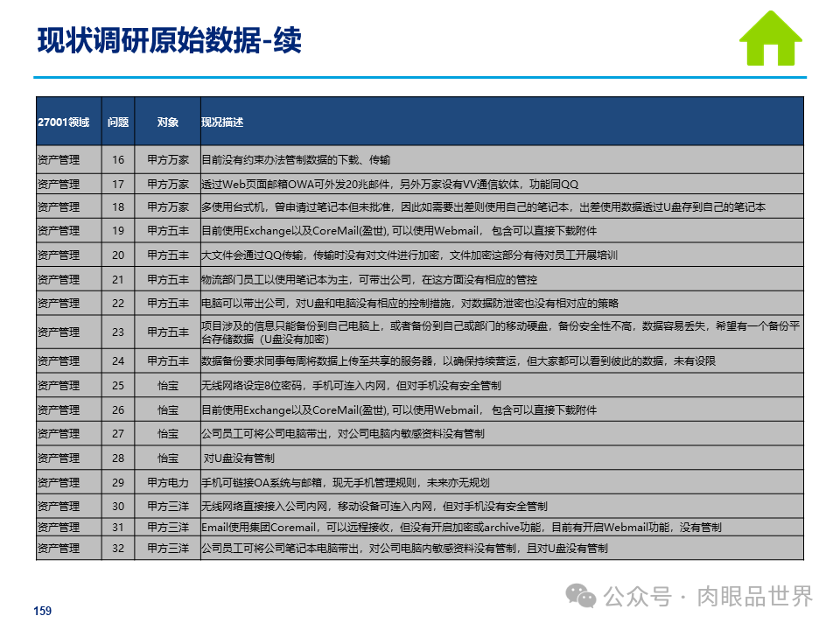Click the issue number 31 cell
The height and width of the screenshot is (630, 840).
118,527
